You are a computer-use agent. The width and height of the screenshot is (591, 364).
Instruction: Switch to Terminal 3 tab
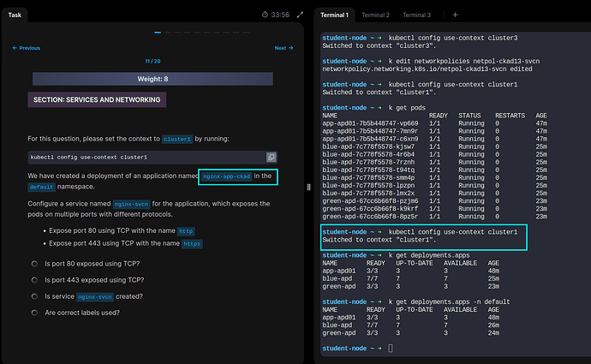coord(417,15)
